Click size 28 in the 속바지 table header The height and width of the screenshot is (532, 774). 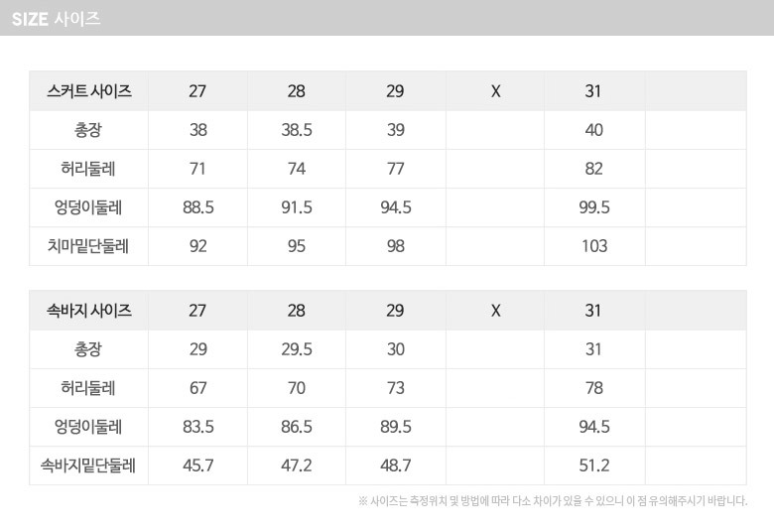click(x=296, y=311)
